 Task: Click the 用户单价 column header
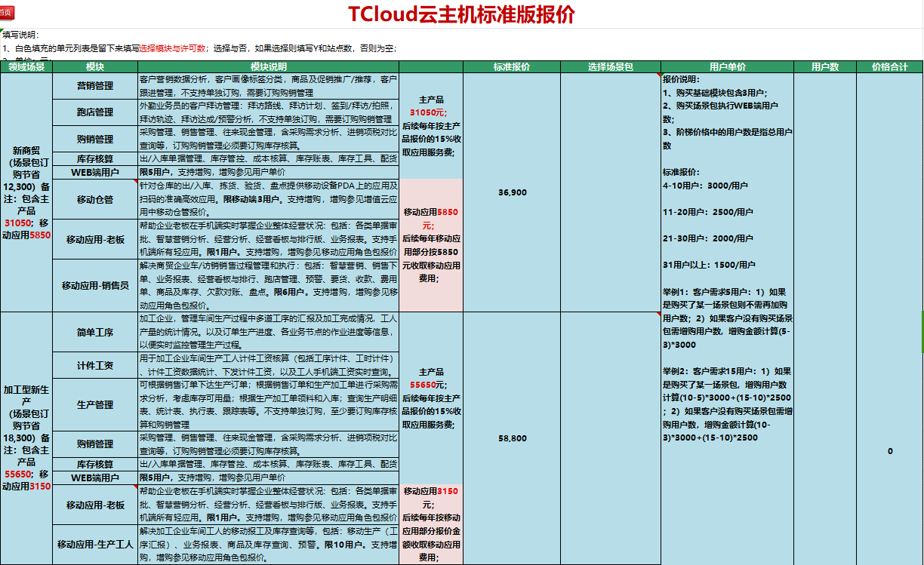(727, 67)
